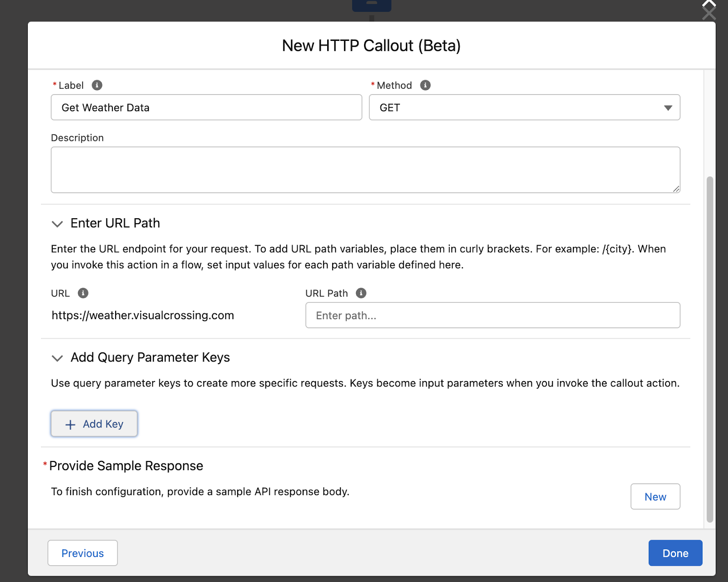The width and height of the screenshot is (728, 582).
Task: Click the weather.visualcrossing.com URL text
Action: coord(143,315)
